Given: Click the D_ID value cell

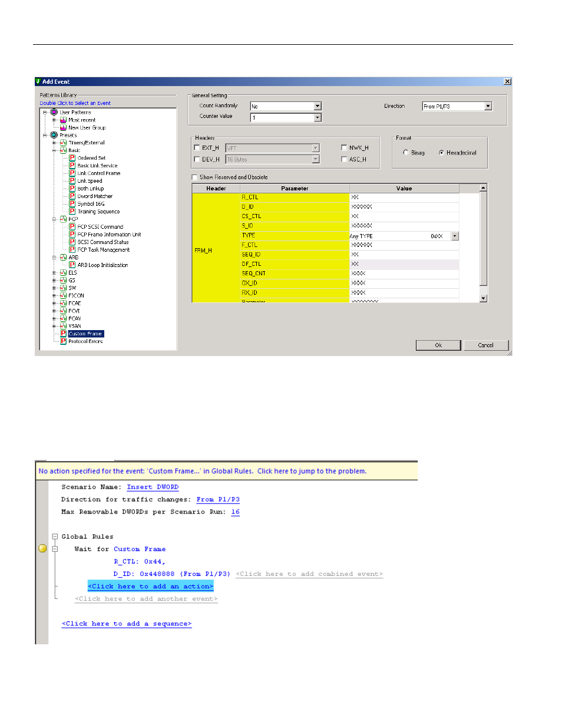Looking at the screenshot, I should click(404, 207).
